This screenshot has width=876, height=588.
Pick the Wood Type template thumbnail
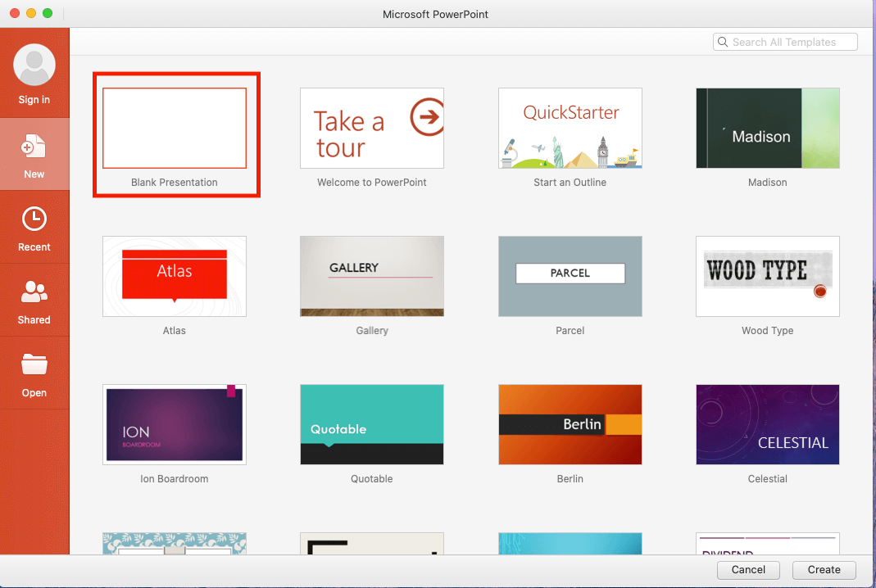coord(768,277)
